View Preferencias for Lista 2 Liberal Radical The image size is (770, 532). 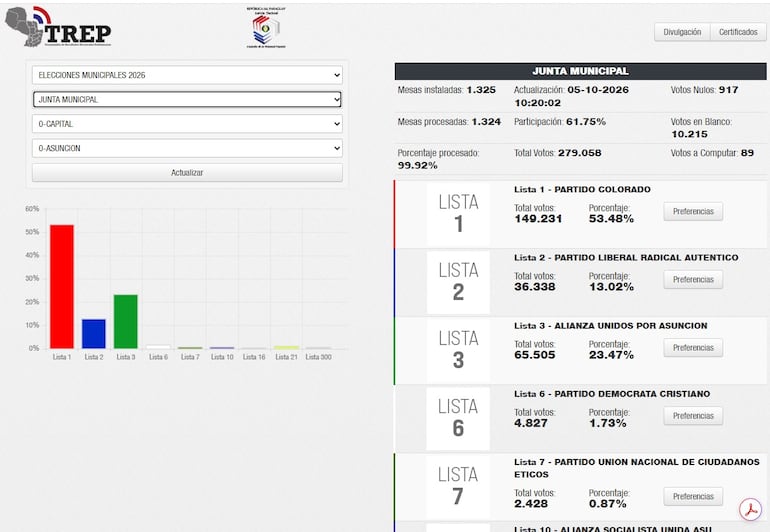pyautogui.click(x=693, y=280)
